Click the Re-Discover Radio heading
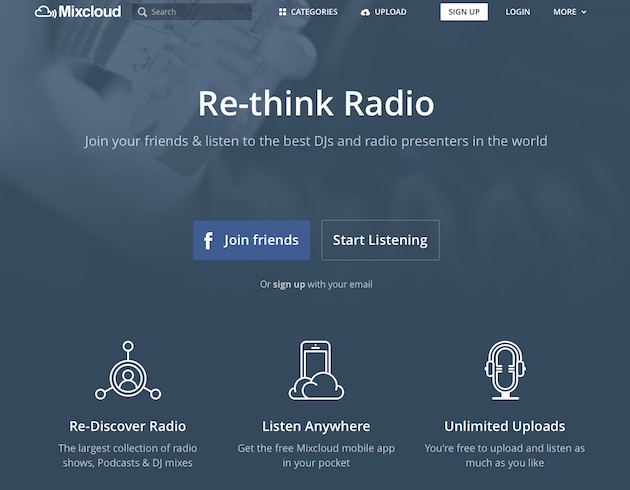Viewport: 630px width, 490px height. tap(128, 426)
